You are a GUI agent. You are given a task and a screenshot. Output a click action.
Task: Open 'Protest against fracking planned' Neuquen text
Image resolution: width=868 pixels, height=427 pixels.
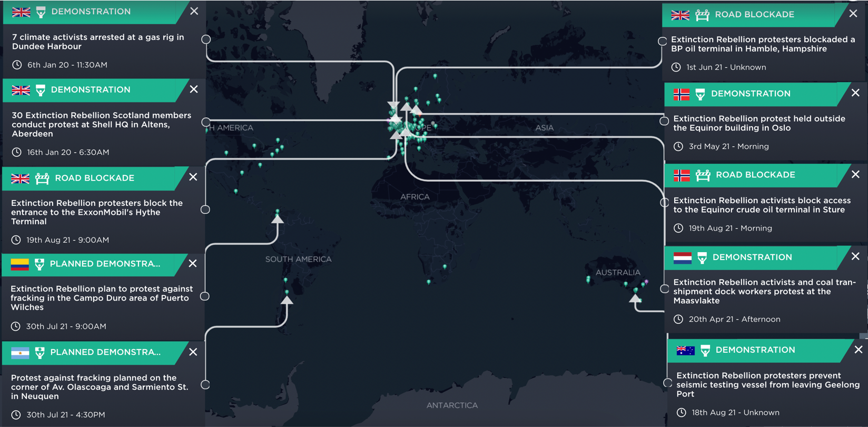[x=100, y=387]
